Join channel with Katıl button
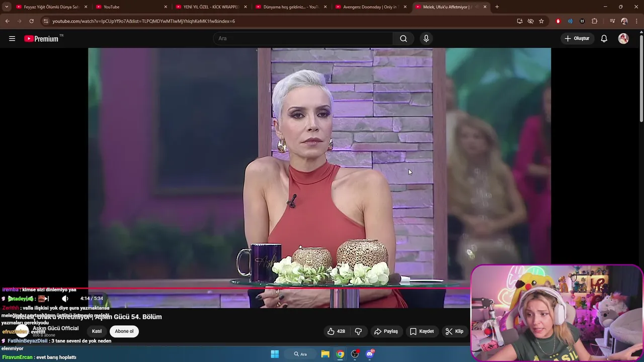Viewport: 644px width, 362px height. pyautogui.click(x=97, y=331)
